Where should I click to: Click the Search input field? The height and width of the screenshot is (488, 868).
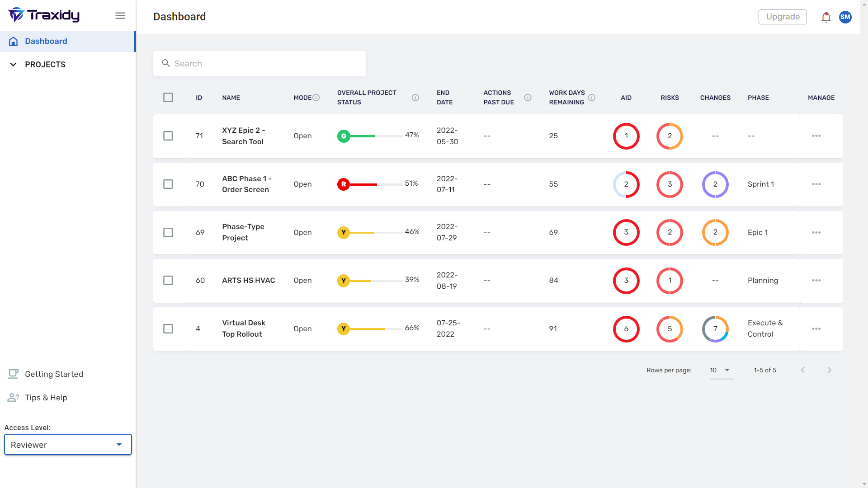coord(259,64)
